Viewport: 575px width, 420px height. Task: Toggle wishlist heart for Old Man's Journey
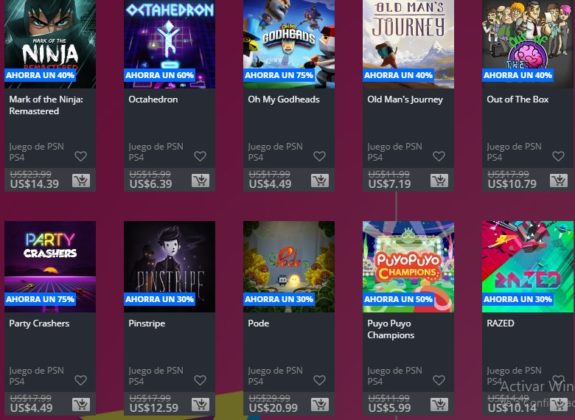click(439, 156)
